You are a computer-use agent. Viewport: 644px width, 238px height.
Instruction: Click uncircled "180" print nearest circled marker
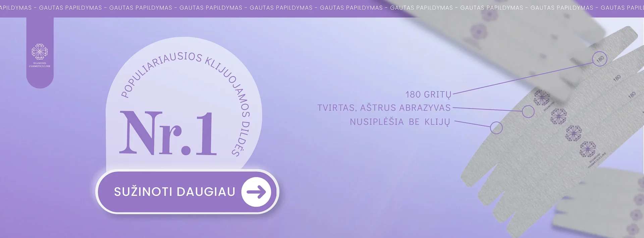[x=616, y=78]
